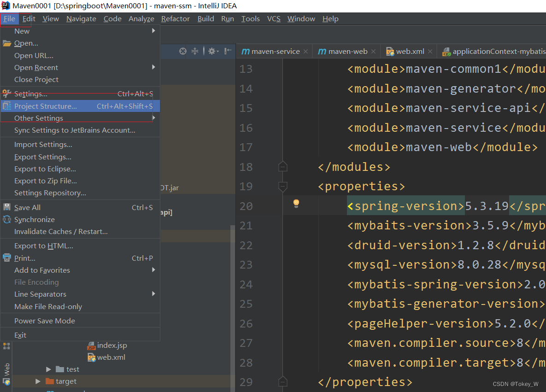Click the scroll-from-source crosshair icon

(183, 51)
